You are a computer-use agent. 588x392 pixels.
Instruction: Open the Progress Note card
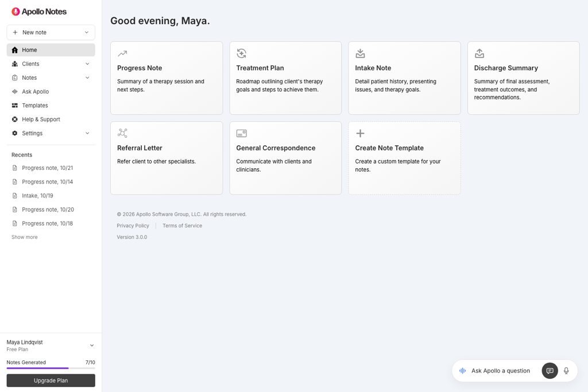pyautogui.click(x=167, y=78)
